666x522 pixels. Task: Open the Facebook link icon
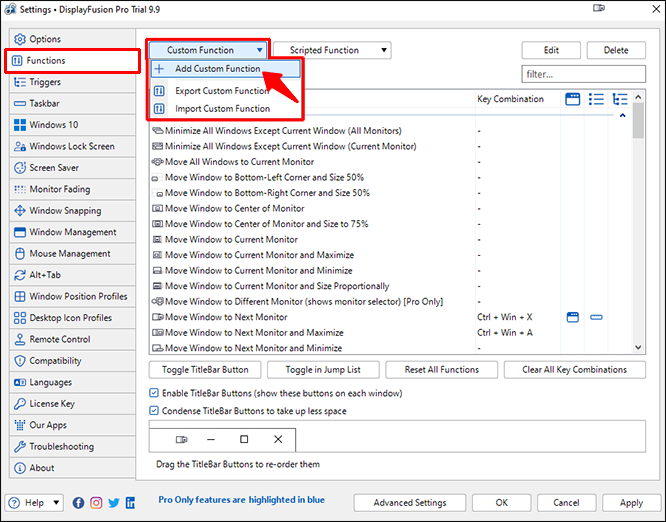click(78, 503)
